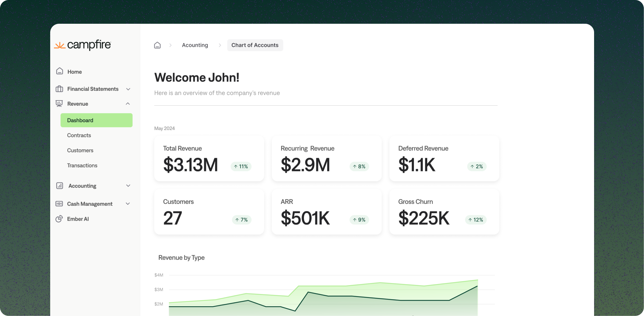Screen dimensions: 644x316
Task: Click the Revenue presentation chart icon
Action: coord(59,104)
